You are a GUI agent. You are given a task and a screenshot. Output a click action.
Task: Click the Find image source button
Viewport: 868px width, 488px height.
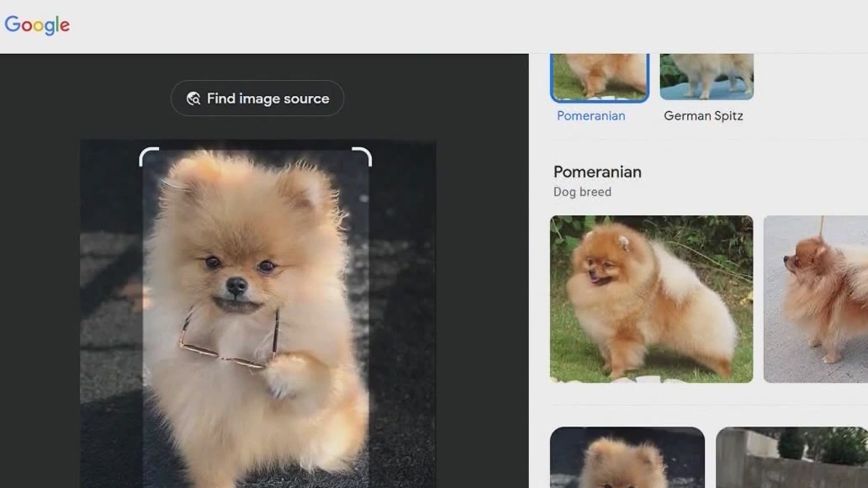pyautogui.click(x=257, y=98)
